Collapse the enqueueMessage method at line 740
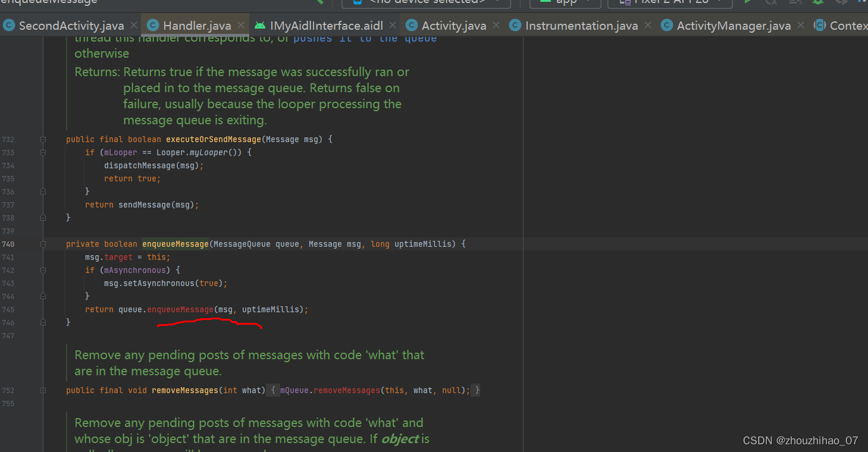Viewport: 868px width, 452px height. 43,244
